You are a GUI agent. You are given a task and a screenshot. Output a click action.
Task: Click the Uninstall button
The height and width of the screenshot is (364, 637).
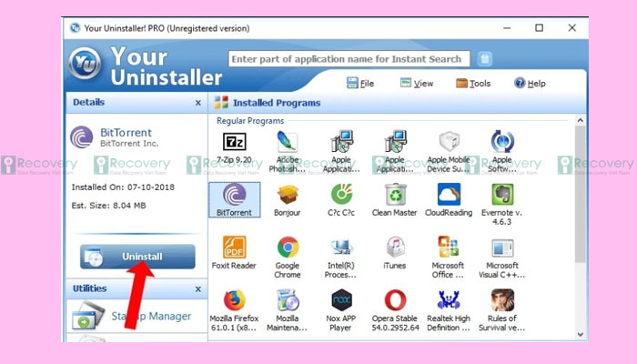tap(137, 257)
